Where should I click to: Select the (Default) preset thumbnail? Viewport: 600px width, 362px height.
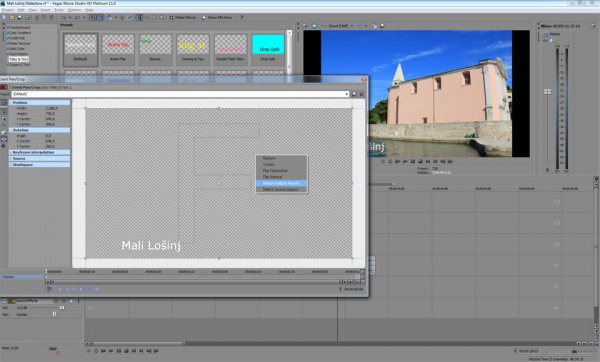click(x=80, y=49)
